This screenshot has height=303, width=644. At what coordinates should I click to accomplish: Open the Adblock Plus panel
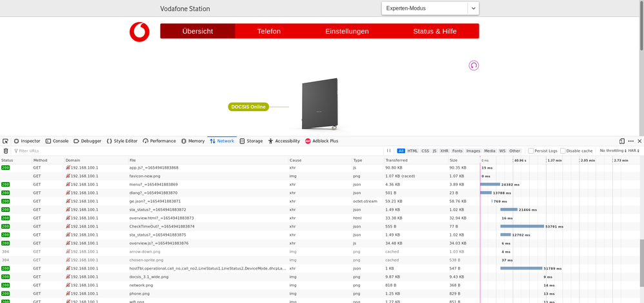point(321,141)
